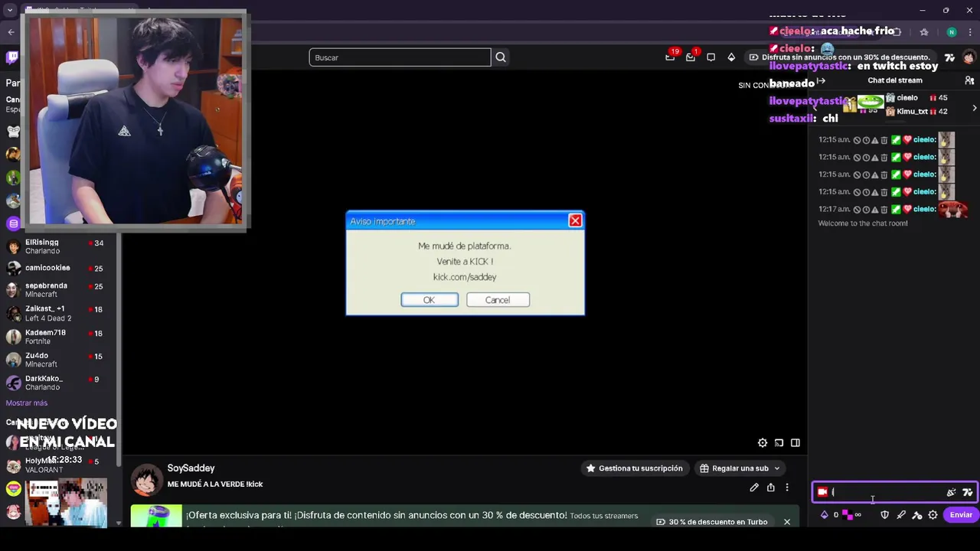
Task: Click the warn triangle on 12:17 a.m. message
Action: click(x=875, y=210)
